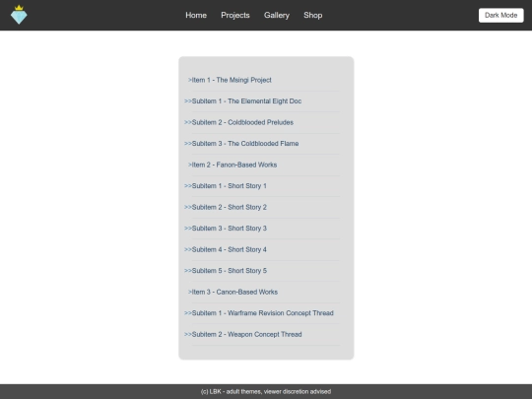Screen dimensions: 532x399
Task: Visit the Shop page
Action: click(313, 15)
